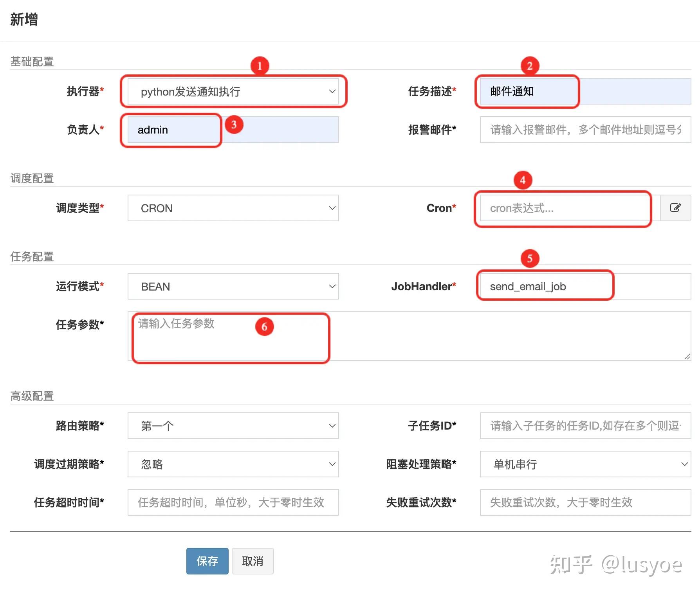Open the 路由策略 dropdown showing 第一个
Screen dimensions: 700x596
point(233,426)
